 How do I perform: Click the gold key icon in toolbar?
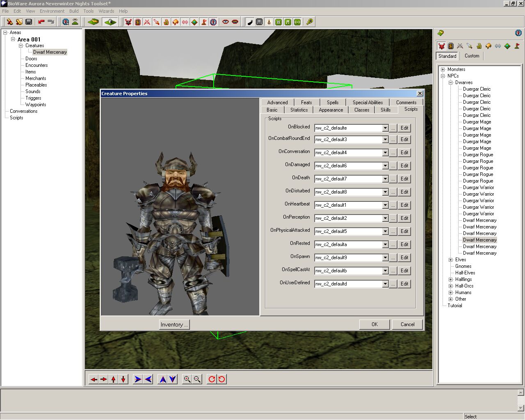coord(310,22)
